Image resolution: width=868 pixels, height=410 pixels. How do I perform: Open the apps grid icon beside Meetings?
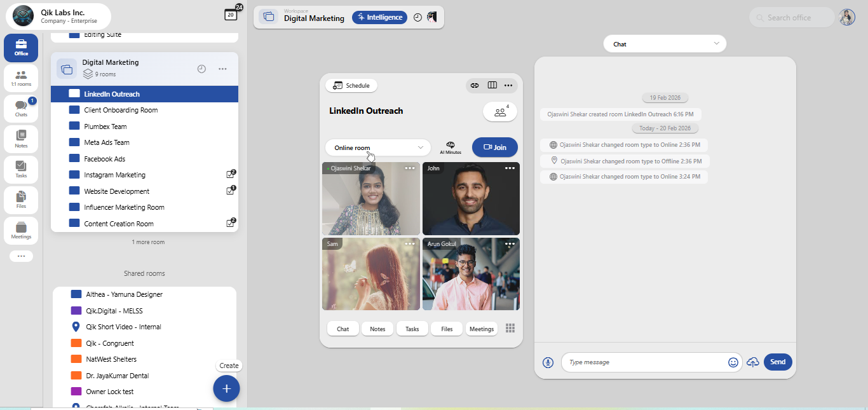coord(510,328)
